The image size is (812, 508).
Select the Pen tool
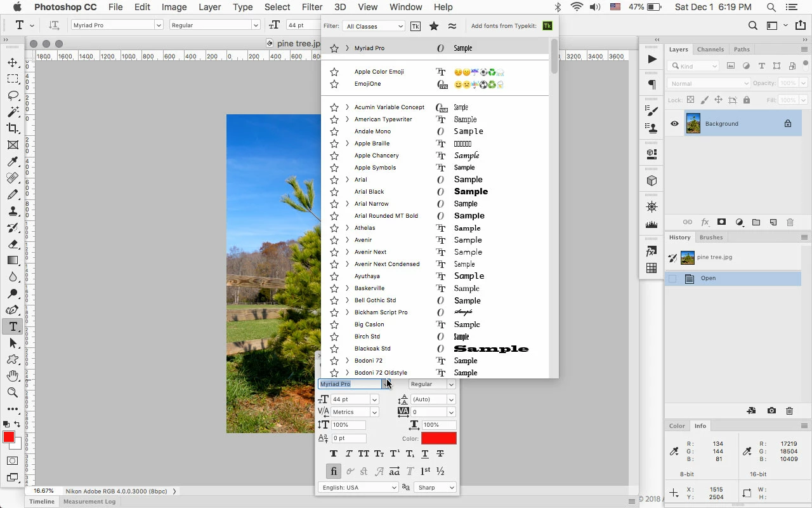click(x=13, y=310)
